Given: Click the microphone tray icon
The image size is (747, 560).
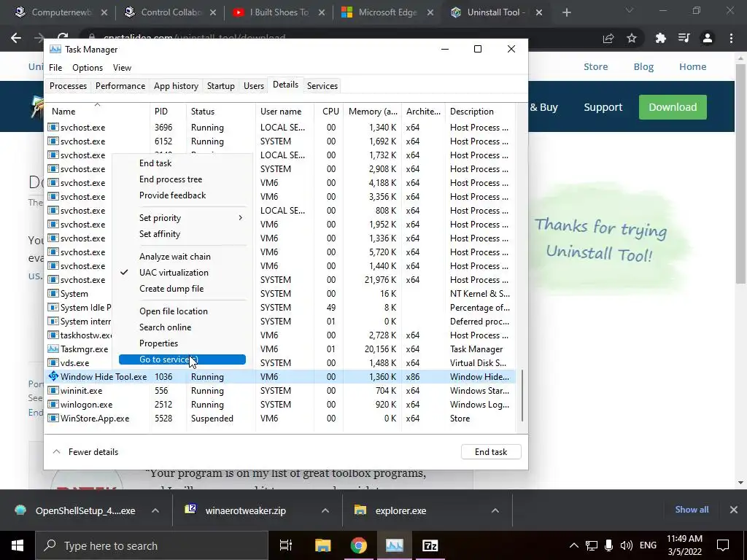Looking at the screenshot, I should pos(609,545).
